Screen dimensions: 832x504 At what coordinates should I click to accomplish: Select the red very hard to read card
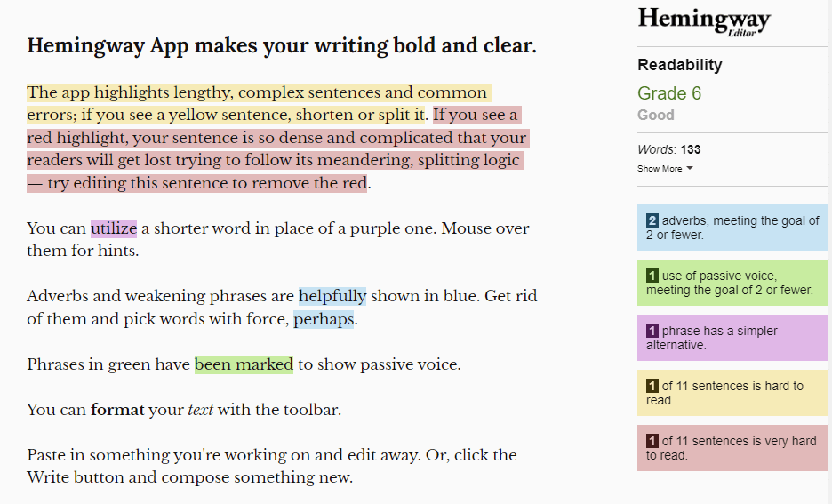coord(732,448)
